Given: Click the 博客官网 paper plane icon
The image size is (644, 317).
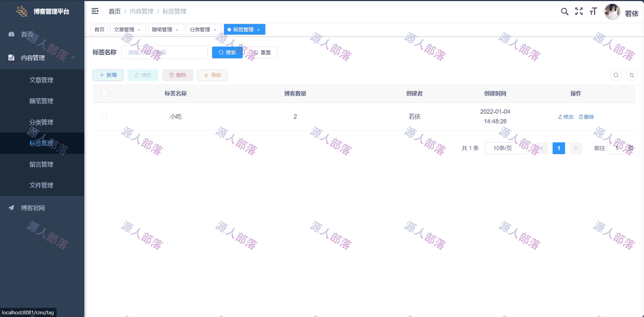Looking at the screenshot, I should [x=11, y=208].
